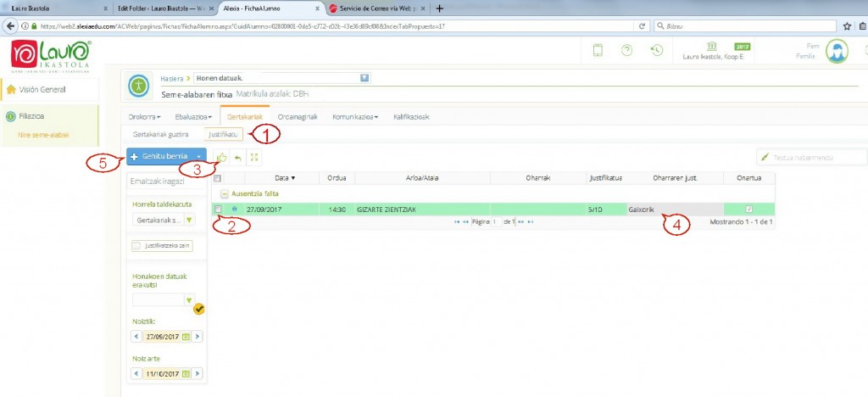The height and width of the screenshot is (397, 868).
Task: Expand the Horrela taldekatuta dropdown
Action: (189, 220)
